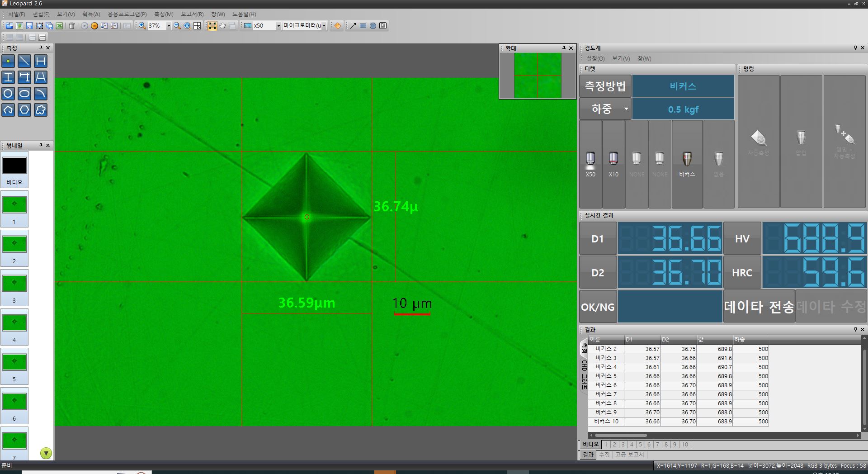Pin the 측정 measurement panel

[x=41, y=47]
